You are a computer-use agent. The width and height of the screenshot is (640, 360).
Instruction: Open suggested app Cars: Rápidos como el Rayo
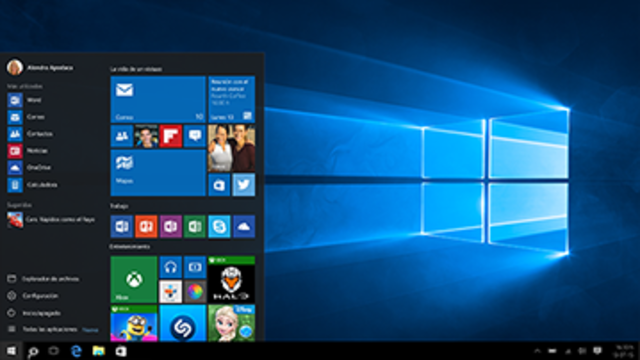coord(52,220)
